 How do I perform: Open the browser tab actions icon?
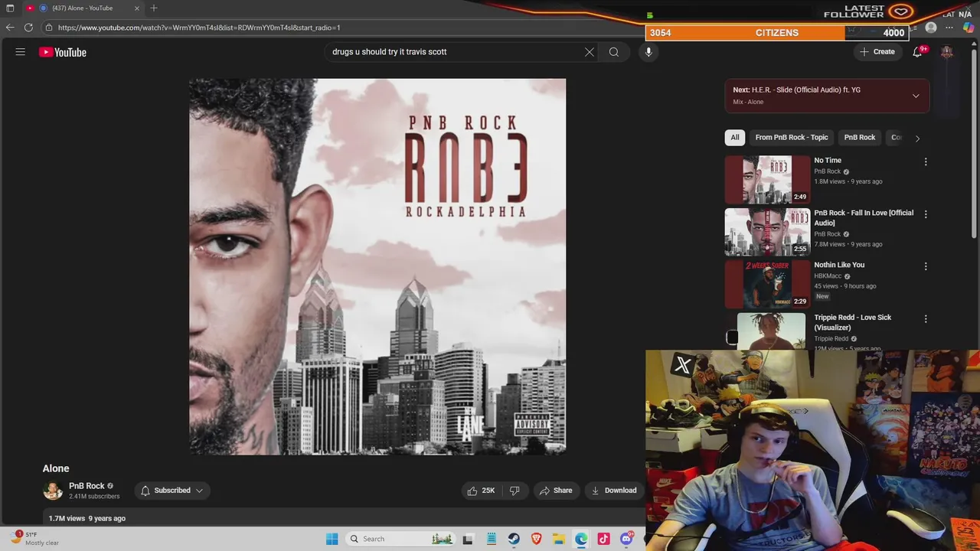click(x=10, y=8)
